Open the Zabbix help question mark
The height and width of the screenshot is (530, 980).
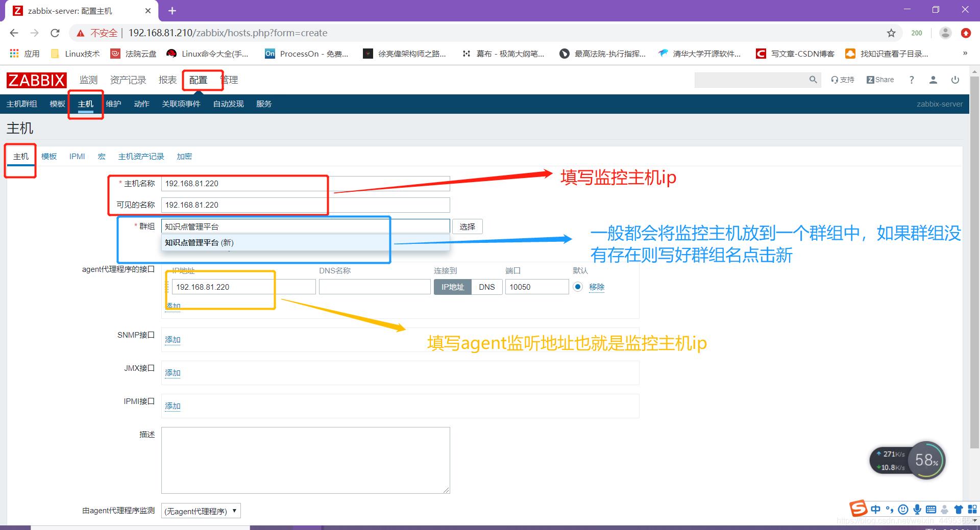pyautogui.click(x=912, y=80)
